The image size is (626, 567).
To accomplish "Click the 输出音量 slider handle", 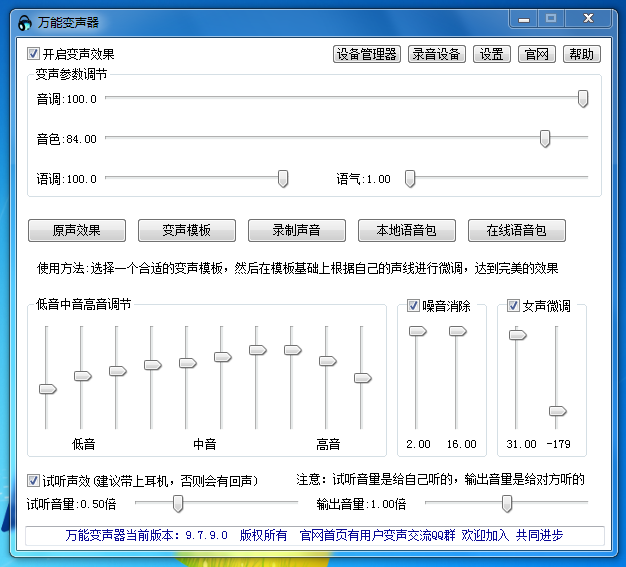I will pos(507,503).
